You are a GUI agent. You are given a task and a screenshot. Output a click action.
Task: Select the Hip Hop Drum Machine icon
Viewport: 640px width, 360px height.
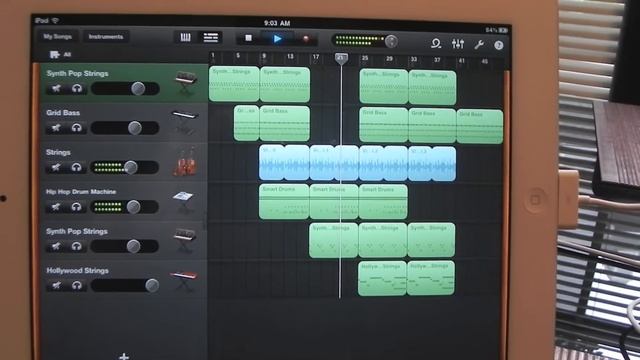coord(183,201)
